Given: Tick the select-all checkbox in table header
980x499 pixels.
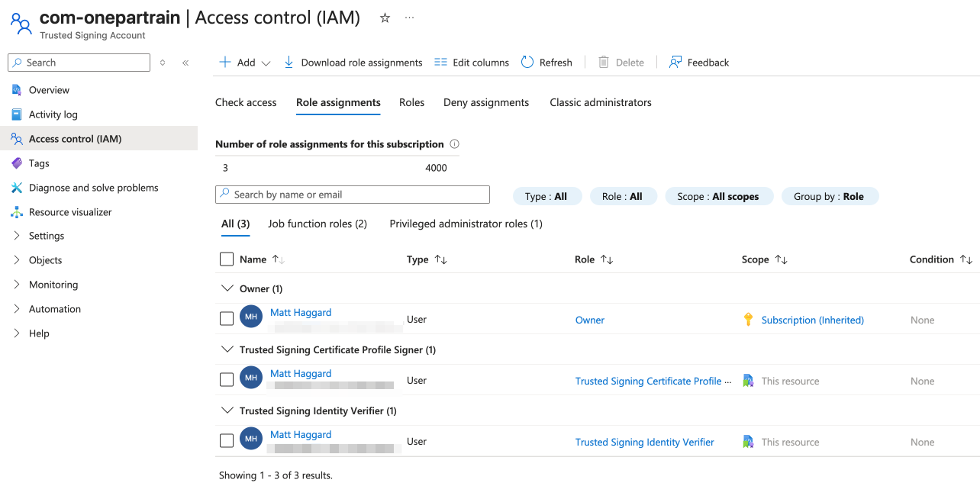Looking at the screenshot, I should pos(227,259).
